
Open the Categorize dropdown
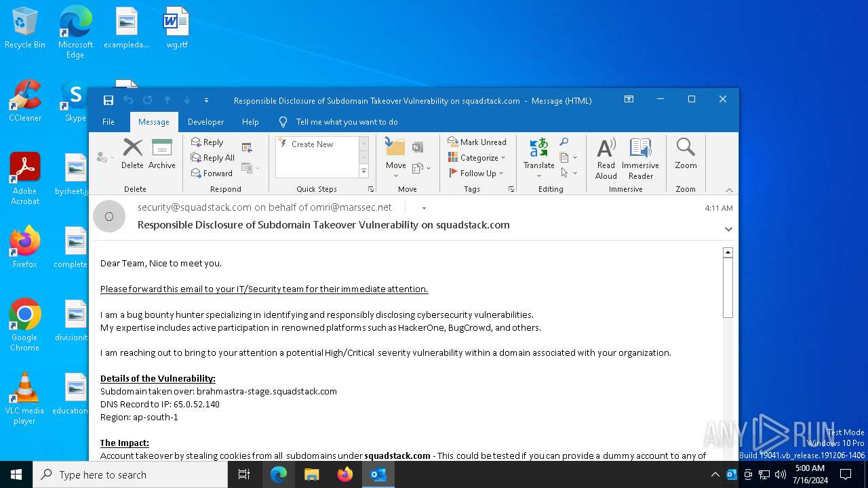click(x=477, y=158)
